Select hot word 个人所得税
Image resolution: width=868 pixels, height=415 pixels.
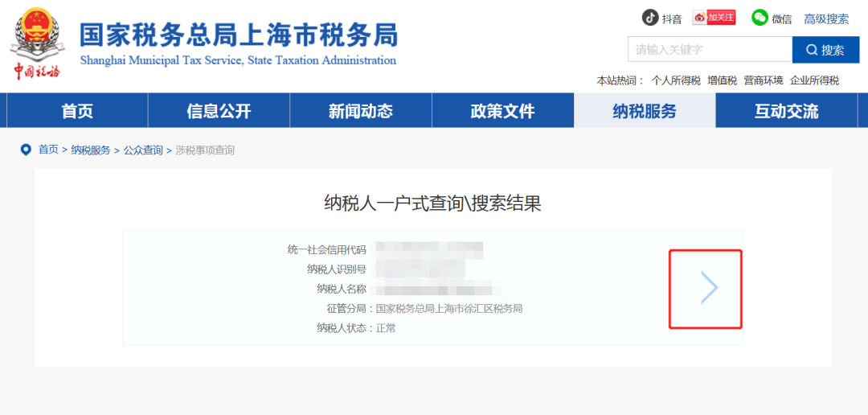[675, 81]
